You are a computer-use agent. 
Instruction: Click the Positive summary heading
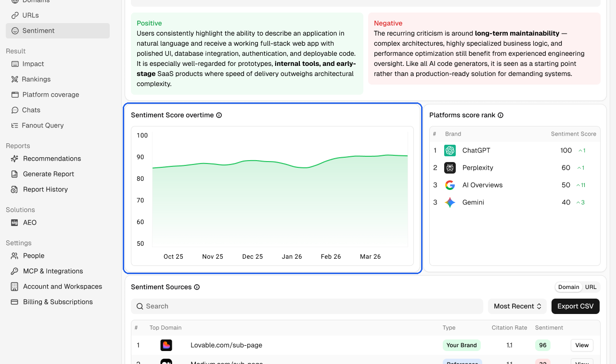pyautogui.click(x=149, y=23)
